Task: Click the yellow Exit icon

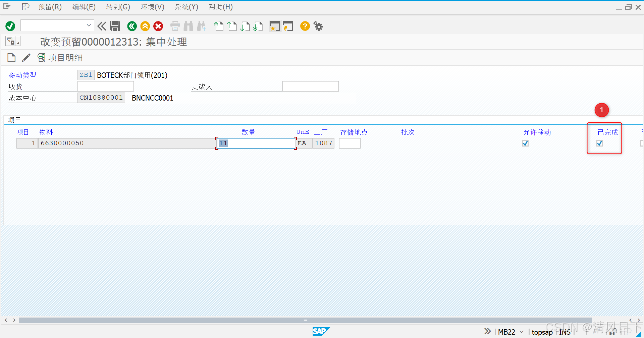Action: [145, 26]
